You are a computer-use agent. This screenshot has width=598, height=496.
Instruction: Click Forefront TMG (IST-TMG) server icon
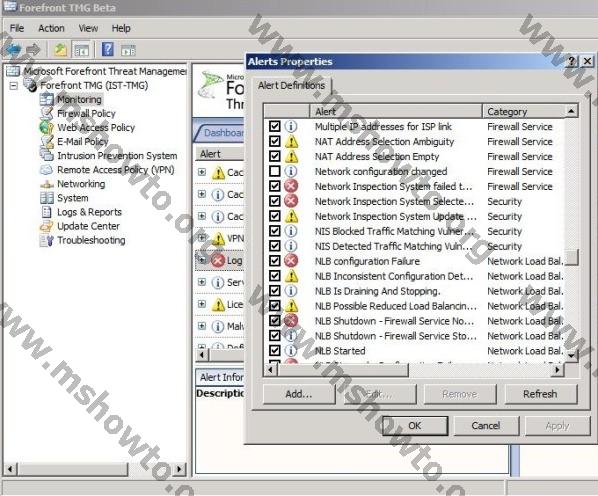click(x=30, y=85)
